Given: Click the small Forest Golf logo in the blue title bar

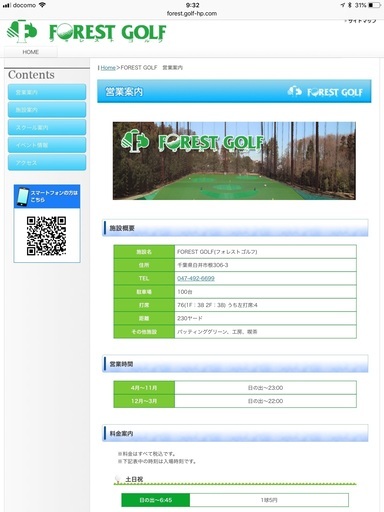Looking at the screenshot, I should click(325, 92).
